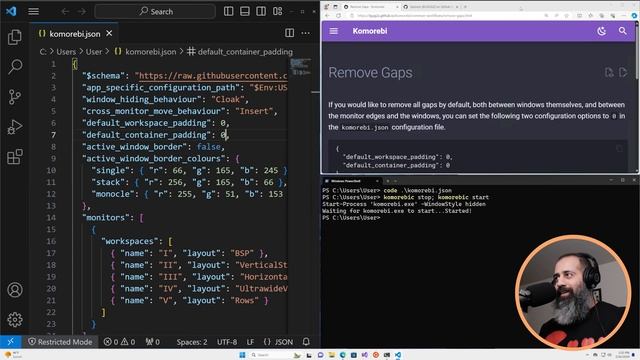
Task: Open a new browser tab
Action: coord(465,7)
